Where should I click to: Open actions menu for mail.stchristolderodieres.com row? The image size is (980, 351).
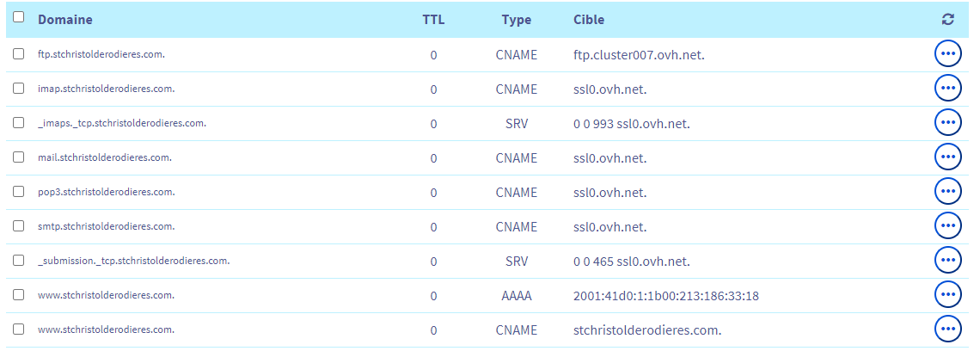947,157
